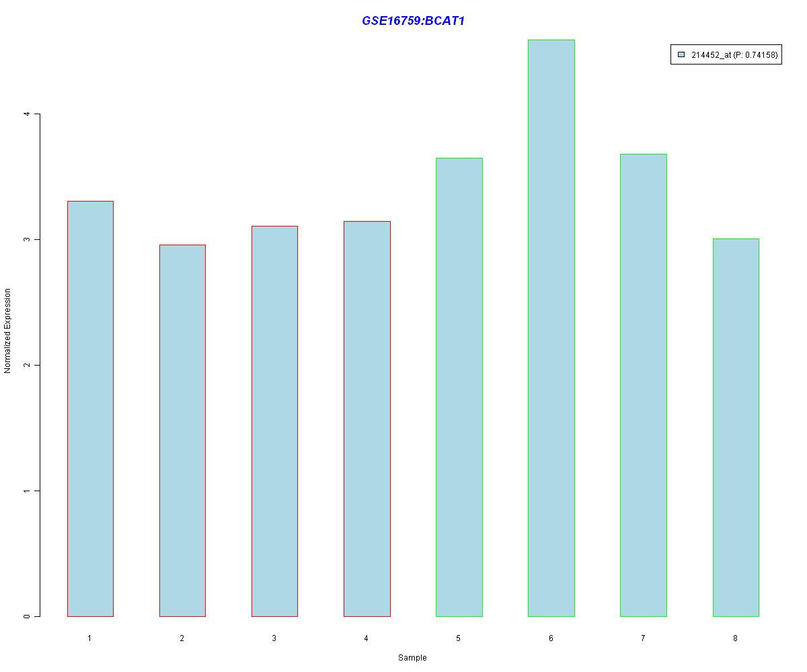Click the Normalized Expression axis title

(x=8, y=331)
